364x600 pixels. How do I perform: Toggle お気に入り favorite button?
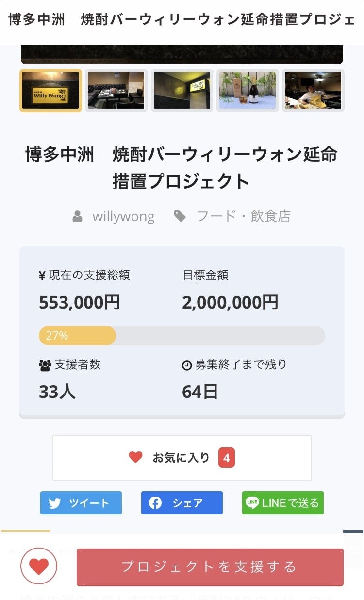pos(182,458)
